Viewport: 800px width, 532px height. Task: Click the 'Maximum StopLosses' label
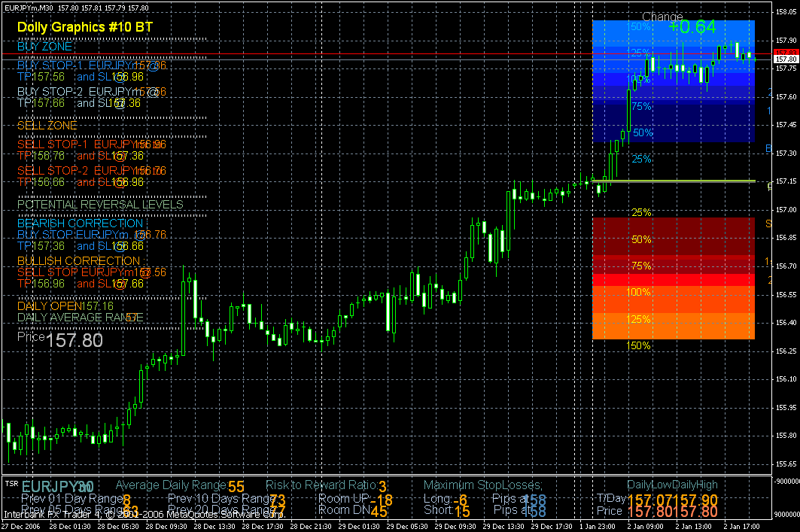pos(483,485)
